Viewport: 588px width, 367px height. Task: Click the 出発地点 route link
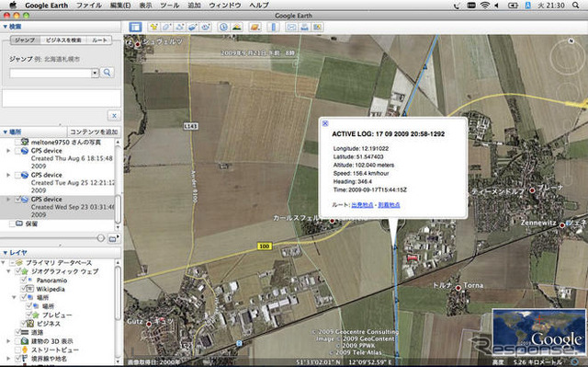[362, 205]
